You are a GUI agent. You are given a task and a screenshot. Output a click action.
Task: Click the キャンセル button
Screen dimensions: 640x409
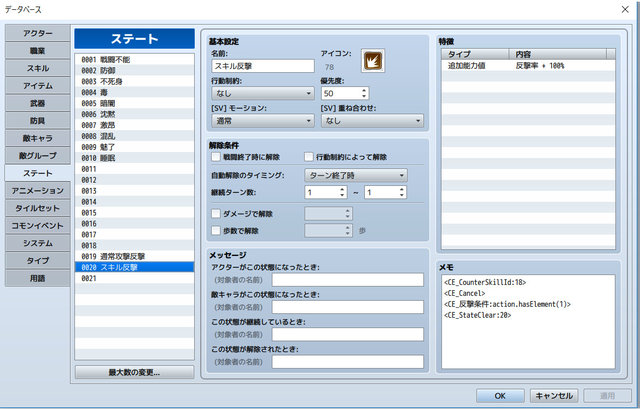coord(554,396)
